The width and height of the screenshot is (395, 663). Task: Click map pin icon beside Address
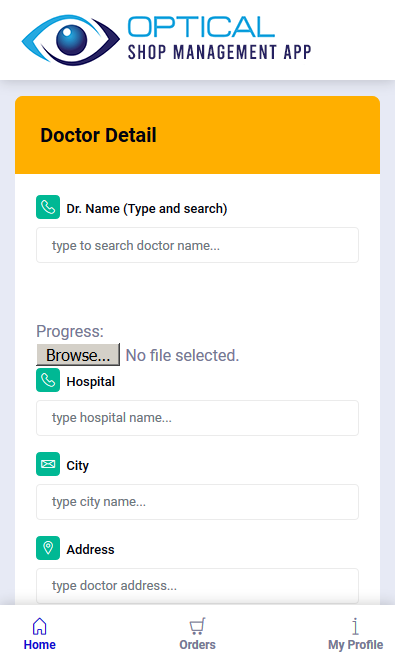point(48,548)
